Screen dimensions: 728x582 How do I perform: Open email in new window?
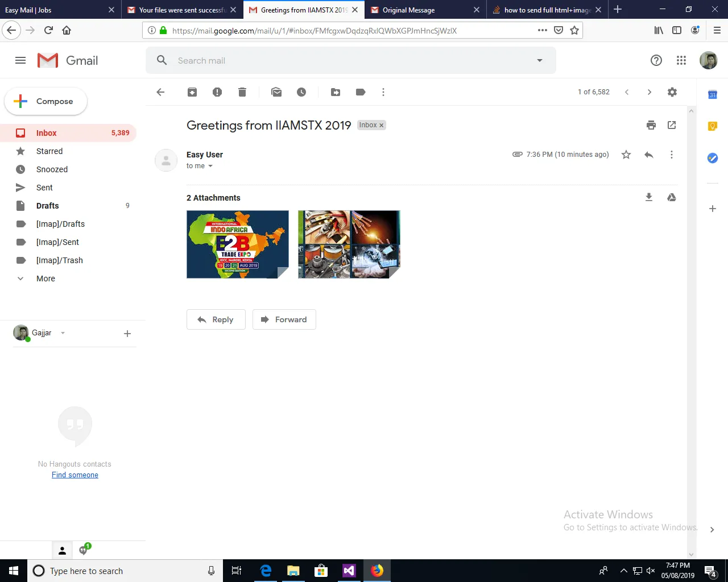click(672, 125)
